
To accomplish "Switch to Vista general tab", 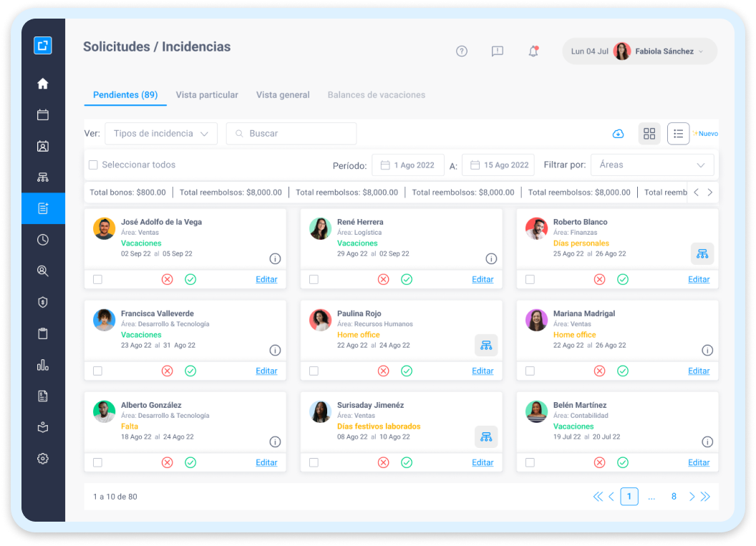I will pyautogui.click(x=283, y=95).
